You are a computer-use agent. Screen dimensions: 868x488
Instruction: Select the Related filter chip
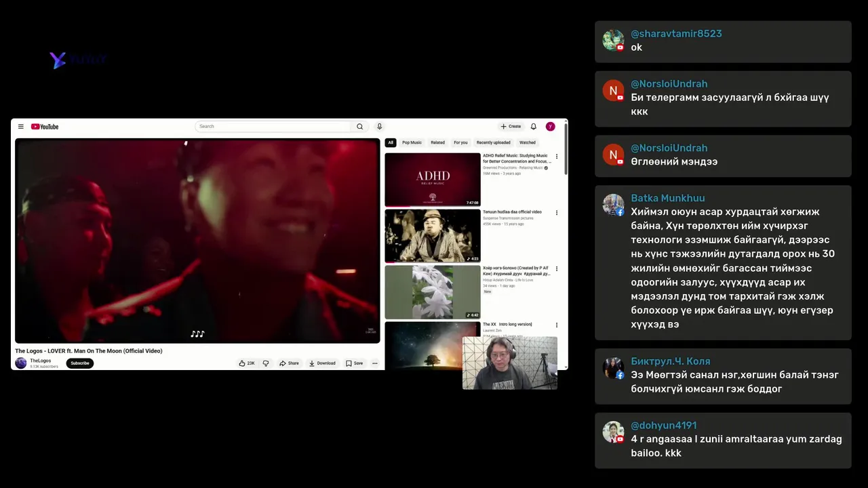tap(438, 143)
